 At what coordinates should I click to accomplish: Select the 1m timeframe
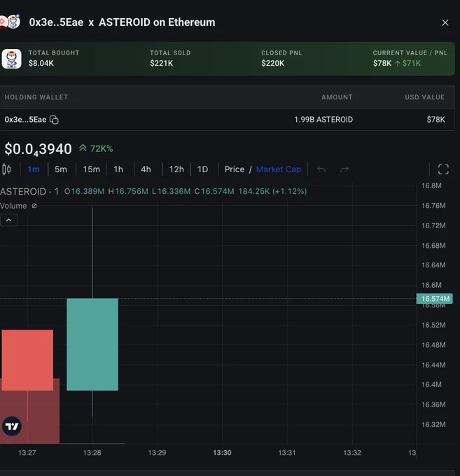(x=34, y=169)
